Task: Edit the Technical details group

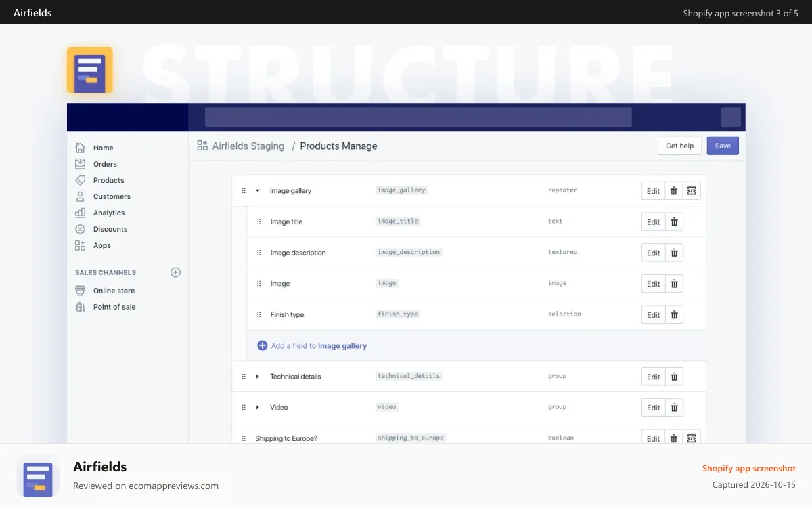Action: (653, 377)
